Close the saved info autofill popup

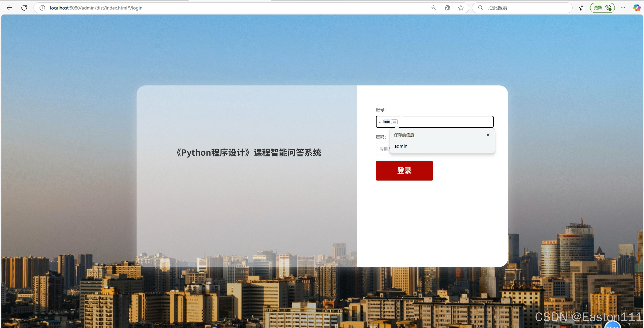488,135
